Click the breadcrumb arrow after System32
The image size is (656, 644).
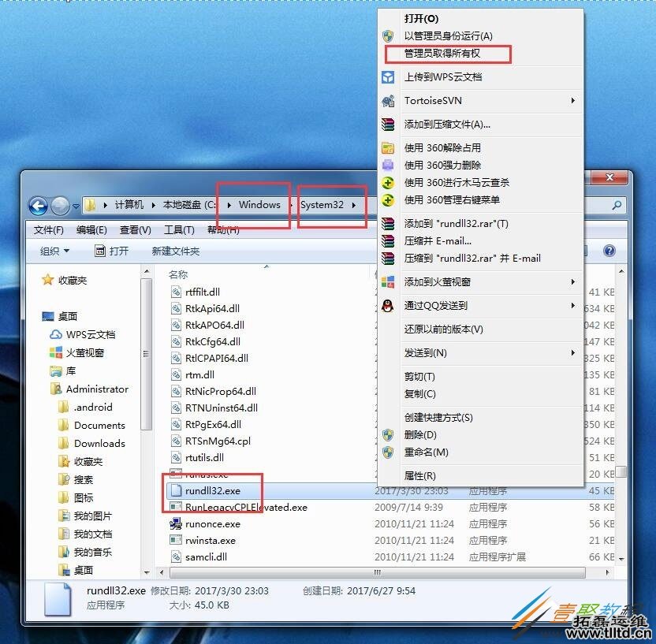[355, 204]
